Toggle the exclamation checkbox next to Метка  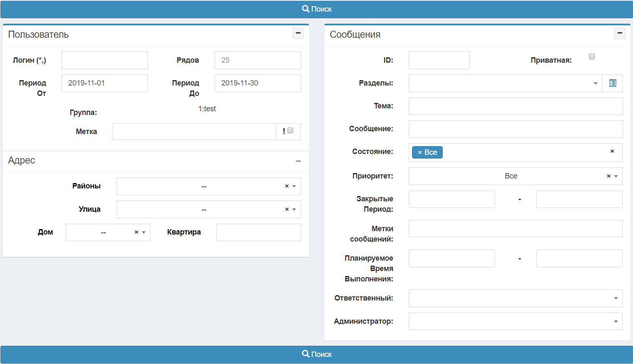(x=290, y=130)
